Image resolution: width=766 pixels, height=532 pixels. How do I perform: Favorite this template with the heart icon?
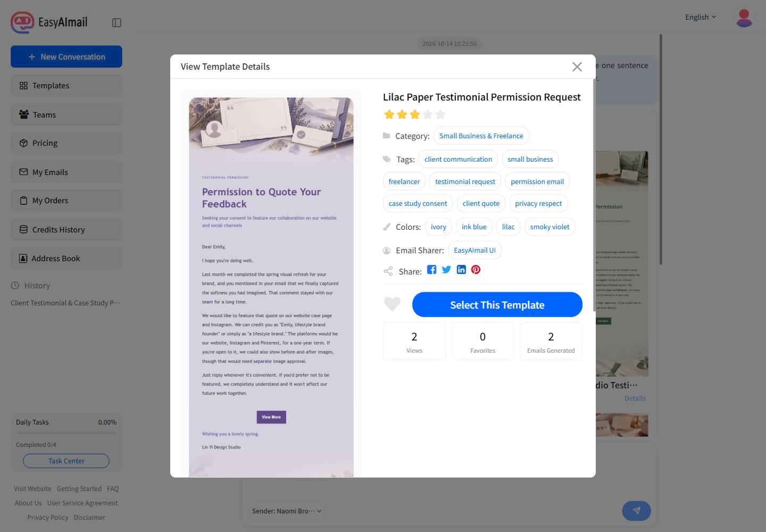click(x=392, y=304)
